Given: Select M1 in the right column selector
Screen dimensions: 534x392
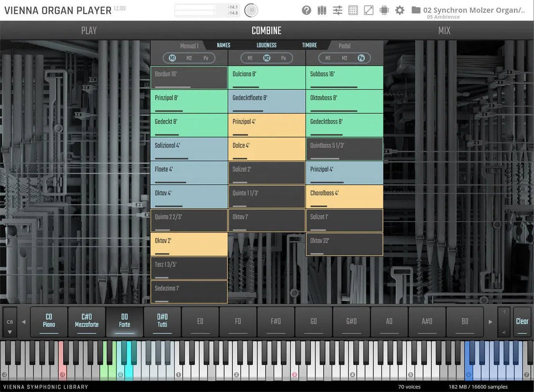Looking at the screenshot, I should tap(328, 58).
